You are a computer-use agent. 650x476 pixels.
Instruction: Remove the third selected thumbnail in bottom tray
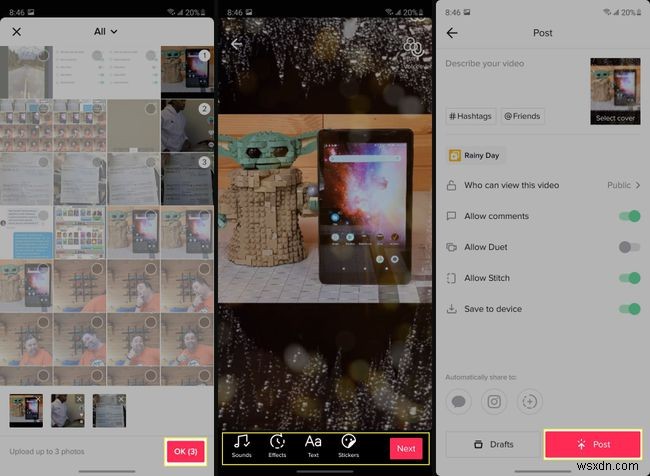point(121,399)
